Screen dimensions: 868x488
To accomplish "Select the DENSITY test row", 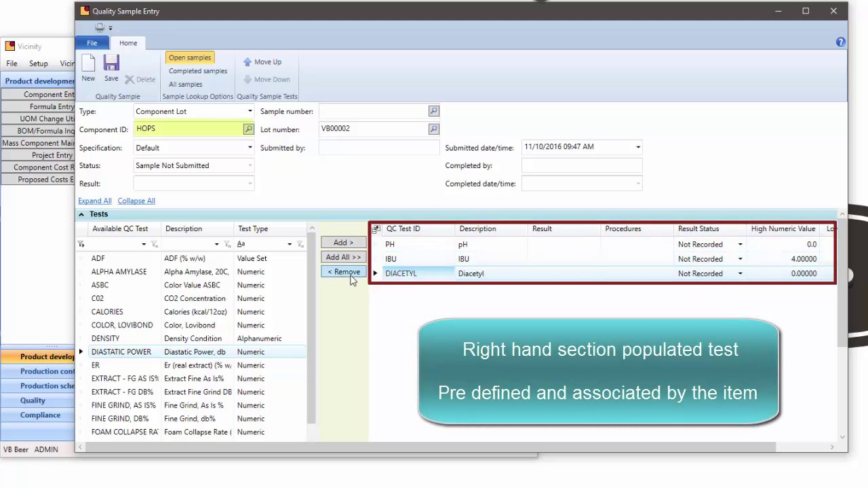I will (x=191, y=339).
